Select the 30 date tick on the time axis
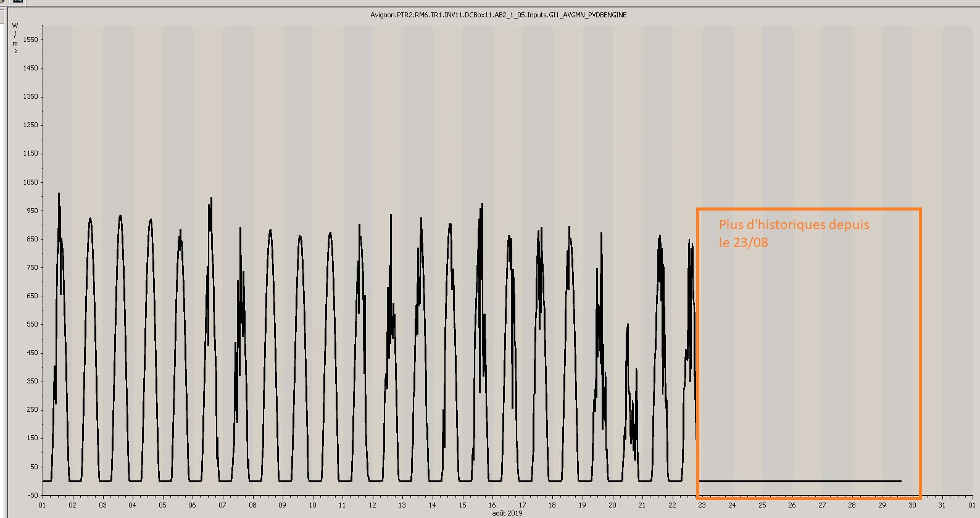This screenshot has height=518, width=980. (912, 505)
